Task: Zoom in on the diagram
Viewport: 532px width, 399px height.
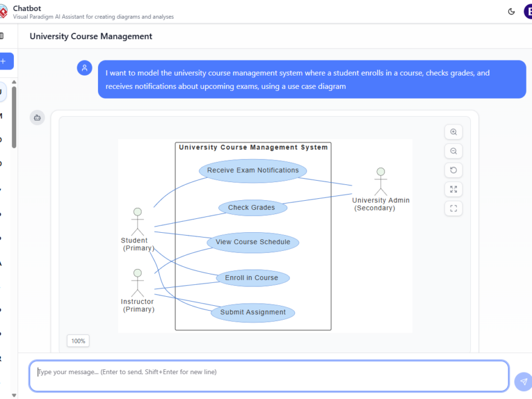Action: [x=453, y=132]
